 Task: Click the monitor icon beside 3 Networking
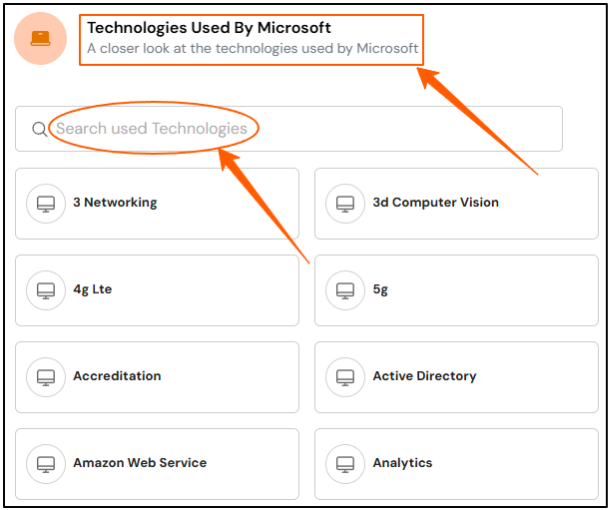[x=46, y=204]
